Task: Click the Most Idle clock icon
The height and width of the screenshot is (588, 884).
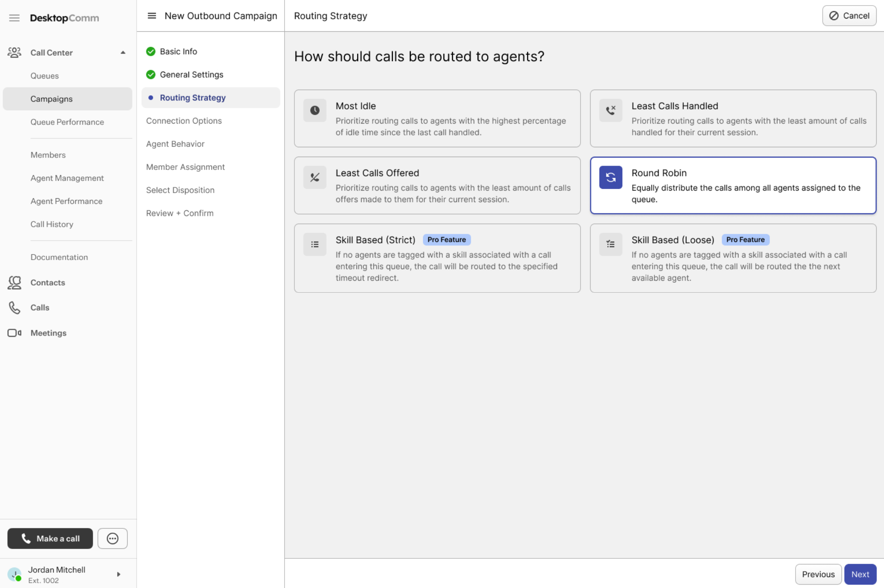Action: (315, 110)
